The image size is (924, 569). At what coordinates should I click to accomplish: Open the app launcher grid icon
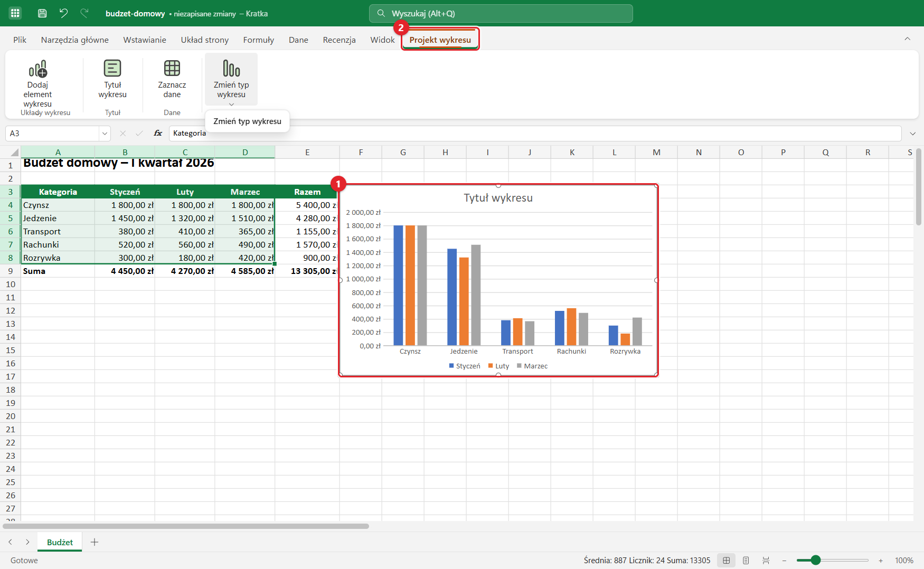(15, 13)
